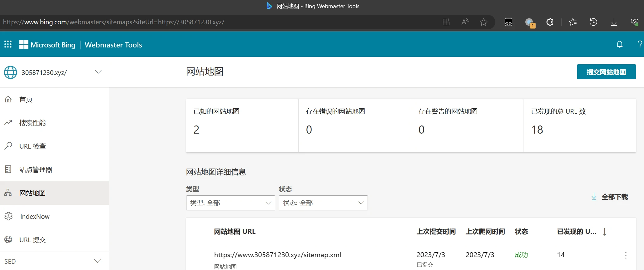Image resolution: width=644 pixels, height=270 pixels.
Task: Click the notifications bell icon
Action: point(620,45)
